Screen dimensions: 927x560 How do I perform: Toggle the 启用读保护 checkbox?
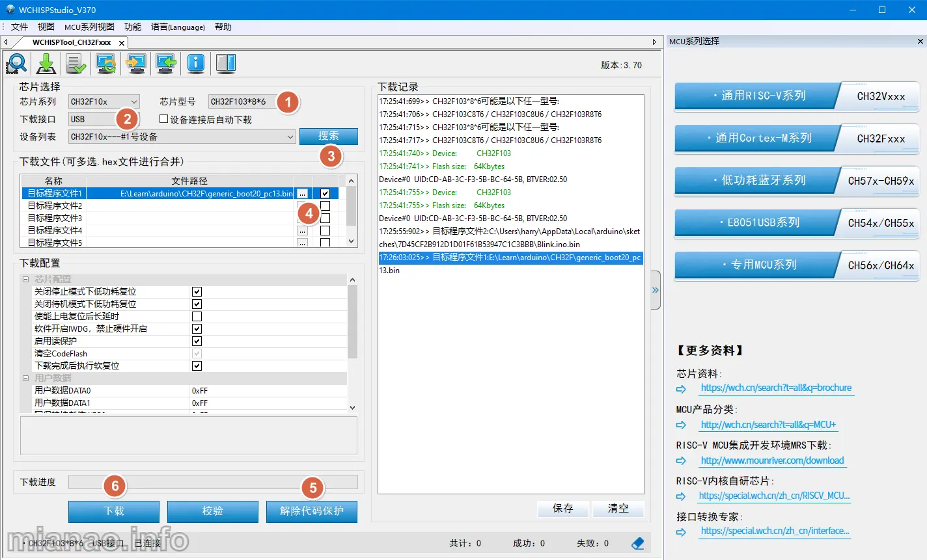coord(197,341)
